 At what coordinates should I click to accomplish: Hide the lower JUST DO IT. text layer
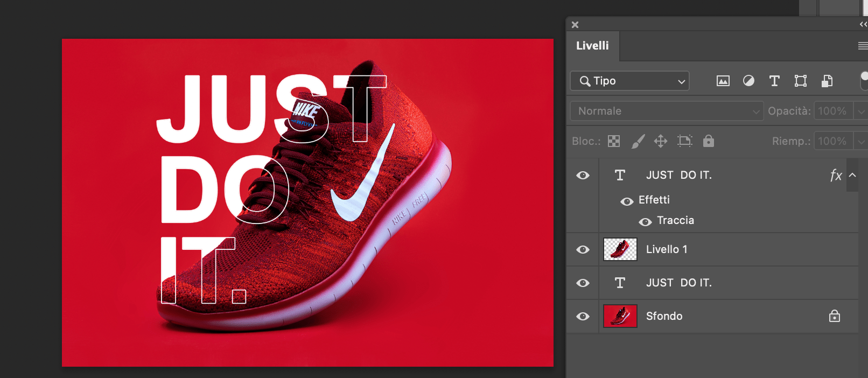[x=583, y=283]
